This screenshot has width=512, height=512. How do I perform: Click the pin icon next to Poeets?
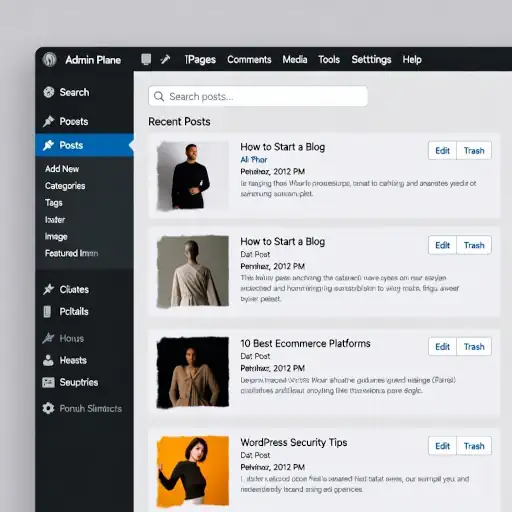pyautogui.click(x=49, y=121)
